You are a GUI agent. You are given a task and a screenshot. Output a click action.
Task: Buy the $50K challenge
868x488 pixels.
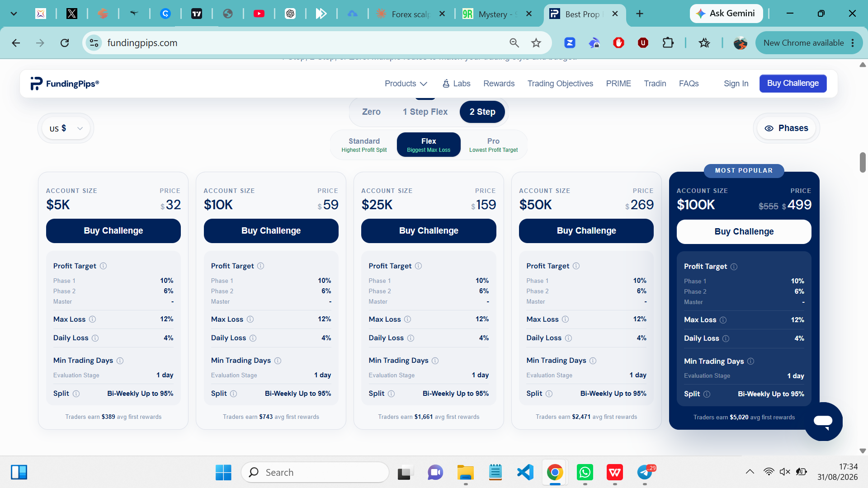click(586, 231)
